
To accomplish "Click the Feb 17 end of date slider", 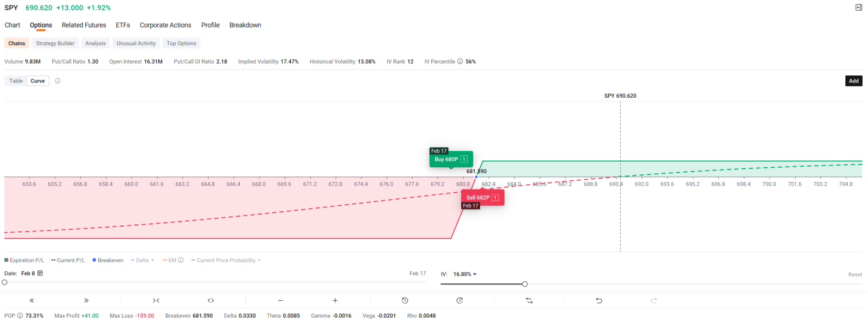I will 418,274.
